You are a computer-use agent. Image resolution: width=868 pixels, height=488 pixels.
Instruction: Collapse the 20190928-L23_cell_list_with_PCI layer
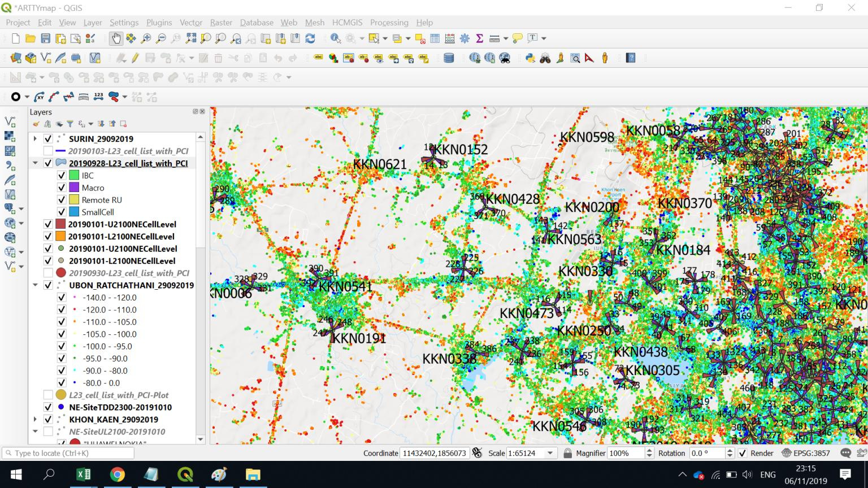pos(35,163)
